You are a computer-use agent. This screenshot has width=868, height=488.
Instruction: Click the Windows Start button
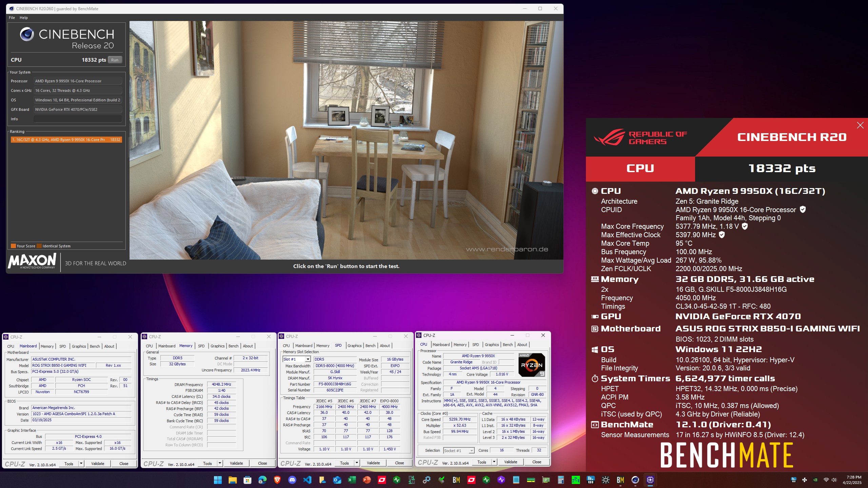coord(218,480)
